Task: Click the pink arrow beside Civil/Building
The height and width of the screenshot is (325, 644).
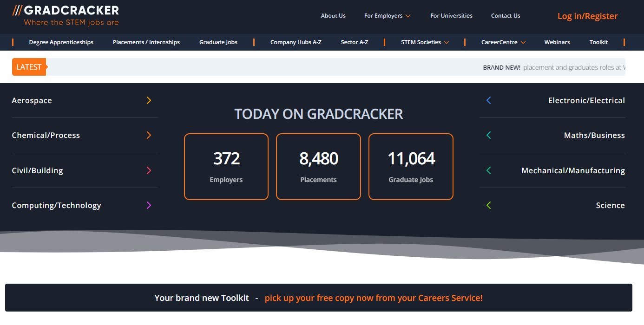Action: (x=149, y=170)
